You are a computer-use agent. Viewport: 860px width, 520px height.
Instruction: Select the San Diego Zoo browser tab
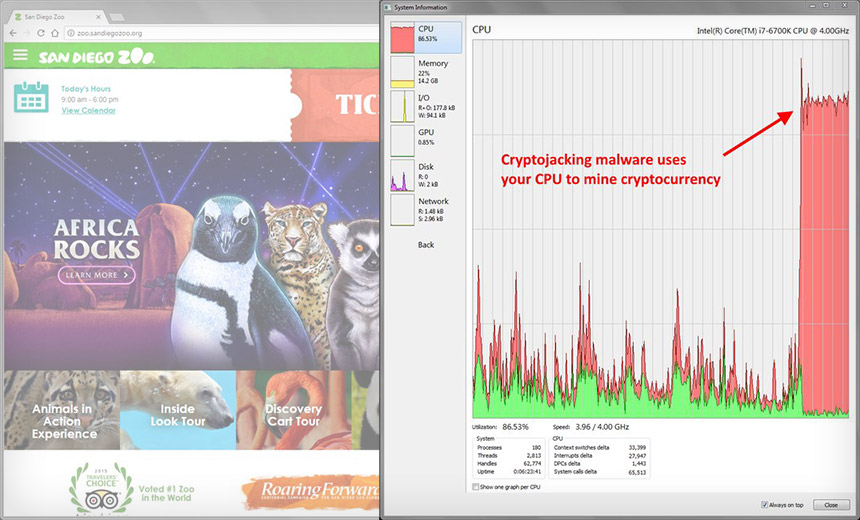57,17
